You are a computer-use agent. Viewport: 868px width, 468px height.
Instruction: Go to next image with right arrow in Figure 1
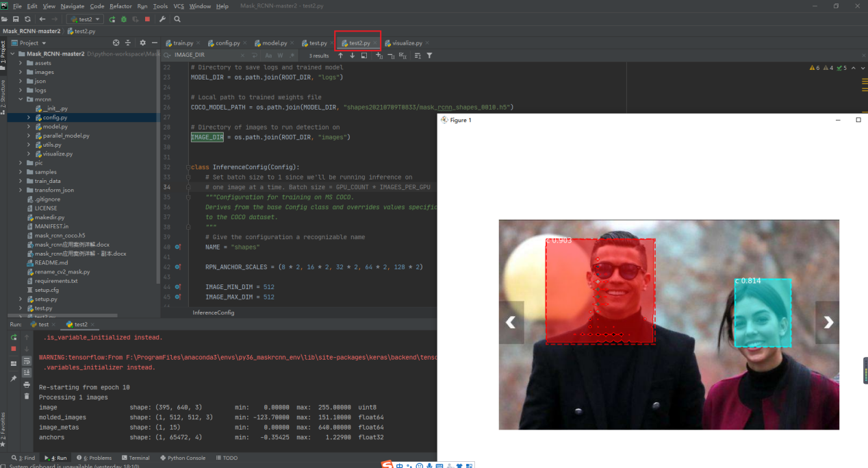click(x=828, y=322)
